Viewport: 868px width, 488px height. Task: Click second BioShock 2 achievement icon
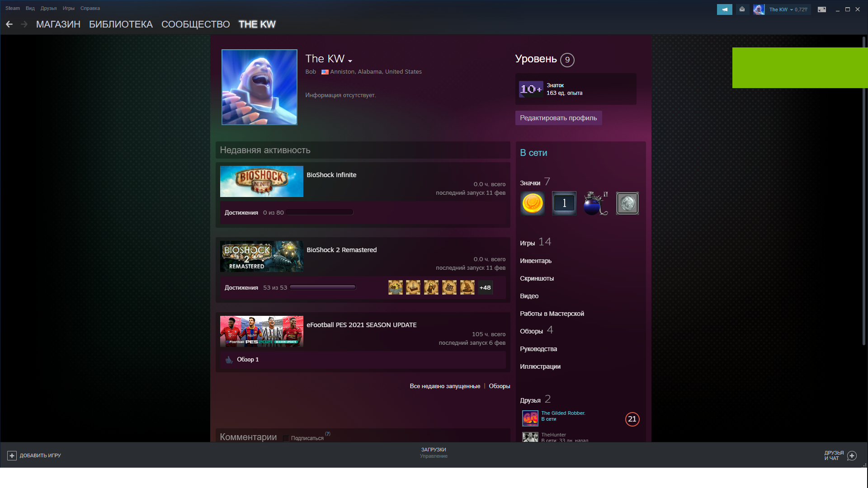[x=413, y=287]
